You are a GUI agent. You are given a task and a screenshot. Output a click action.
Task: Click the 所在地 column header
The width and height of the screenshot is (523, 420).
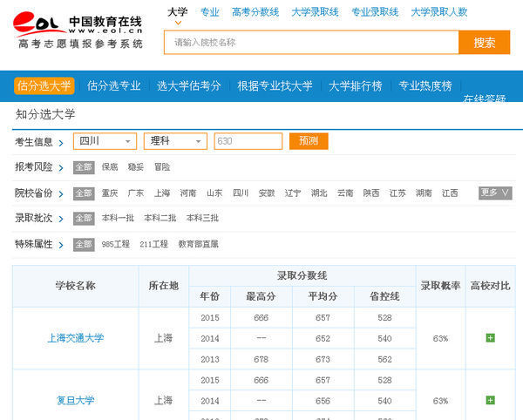click(164, 286)
